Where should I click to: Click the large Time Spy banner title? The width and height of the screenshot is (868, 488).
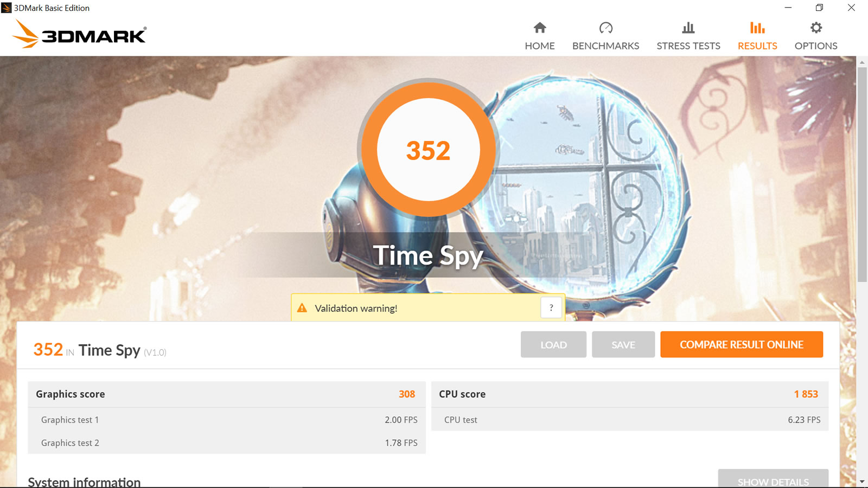[x=428, y=255]
